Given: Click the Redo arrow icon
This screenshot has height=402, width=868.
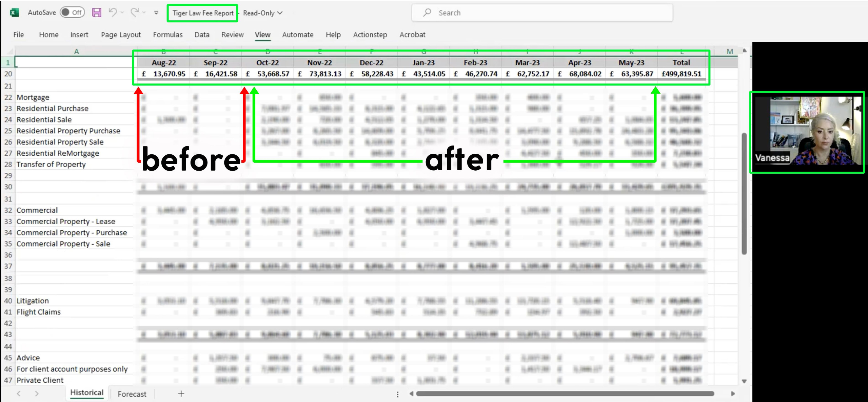Looking at the screenshot, I should (x=135, y=13).
